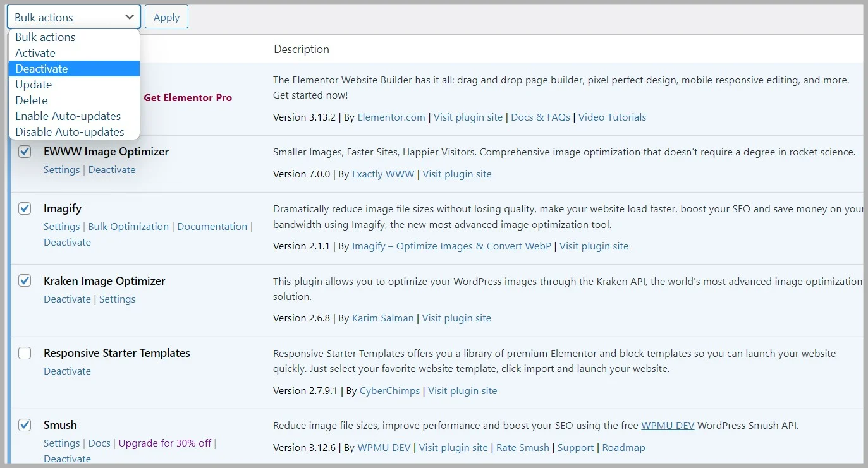Click 'Version 7.0.0' text

[x=302, y=174]
